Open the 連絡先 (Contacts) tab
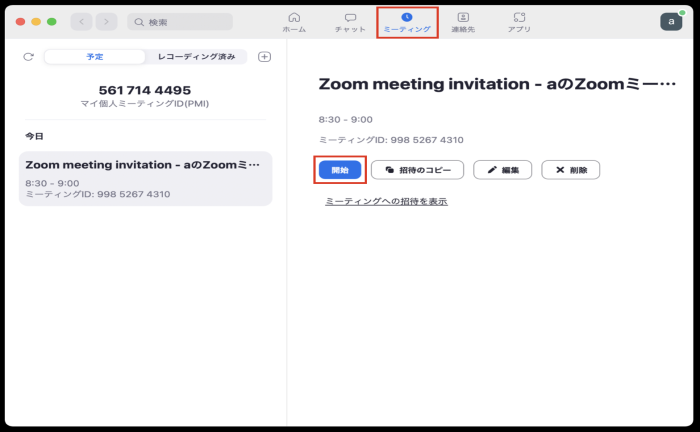This screenshot has height=432, width=700. [x=463, y=22]
